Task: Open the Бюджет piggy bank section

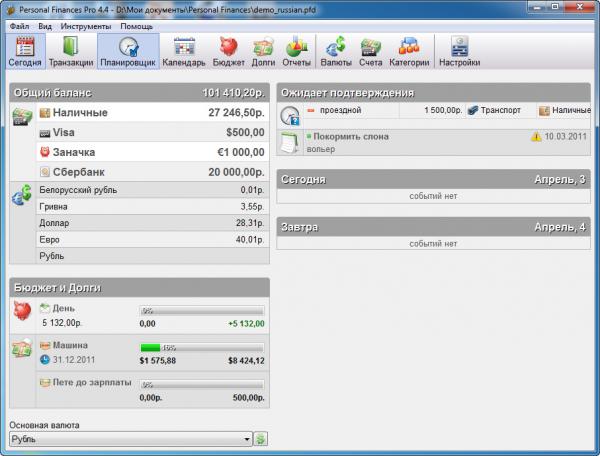Action: click(229, 52)
